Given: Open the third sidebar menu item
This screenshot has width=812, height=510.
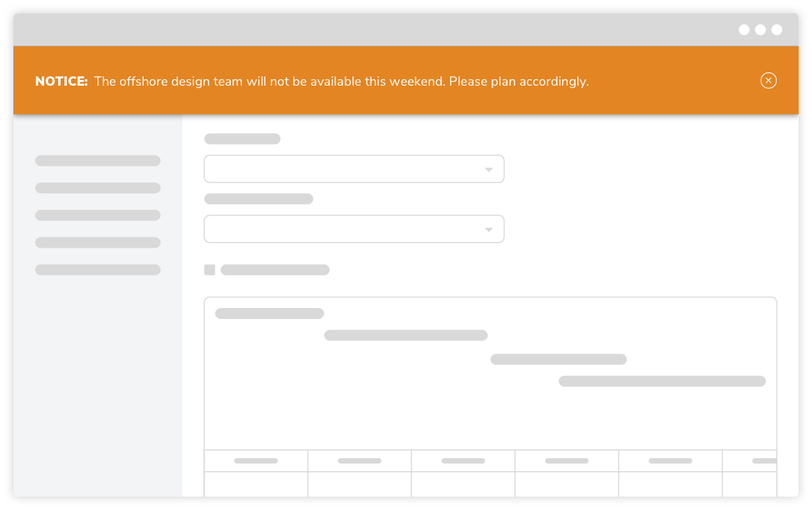Looking at the screenshot, I should point(98,215).
